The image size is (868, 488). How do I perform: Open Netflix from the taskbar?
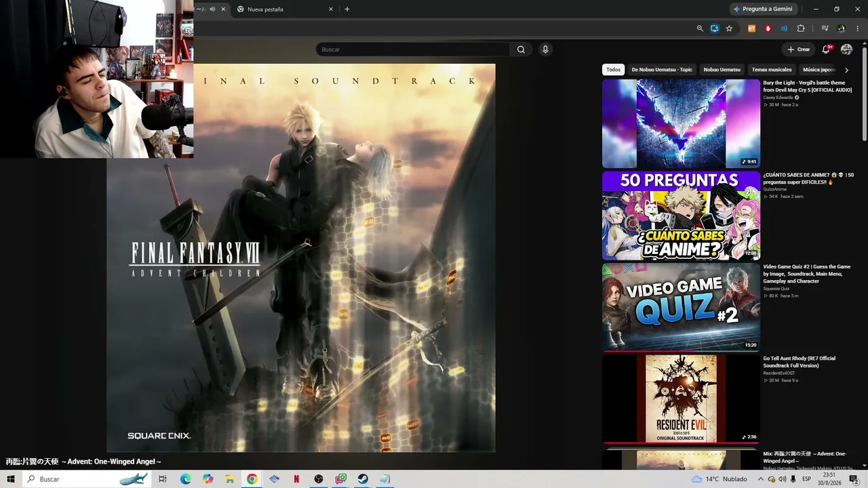296,479
